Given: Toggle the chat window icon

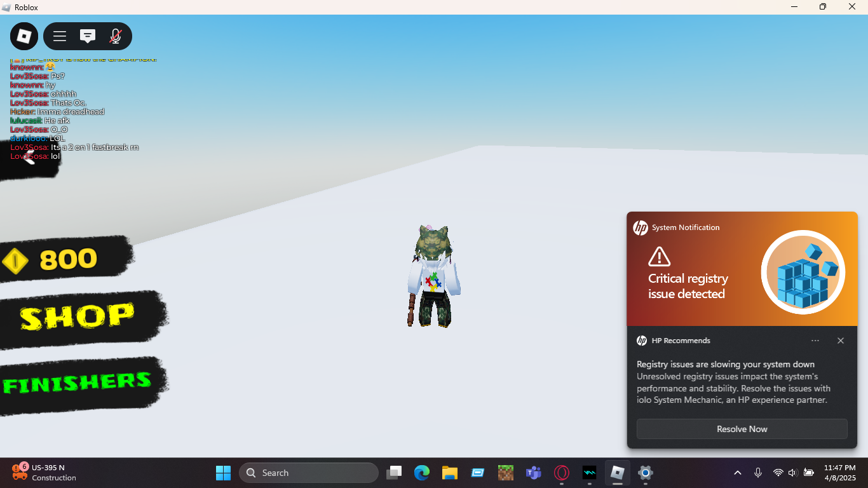Looking at the screenshot, I should click(88, 36).
